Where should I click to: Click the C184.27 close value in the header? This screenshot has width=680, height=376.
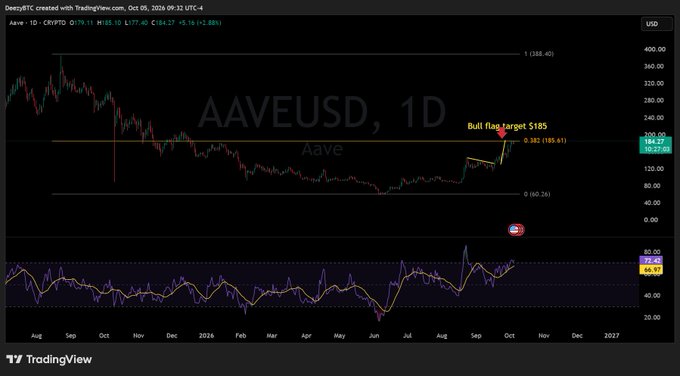(x=163, y=23)
